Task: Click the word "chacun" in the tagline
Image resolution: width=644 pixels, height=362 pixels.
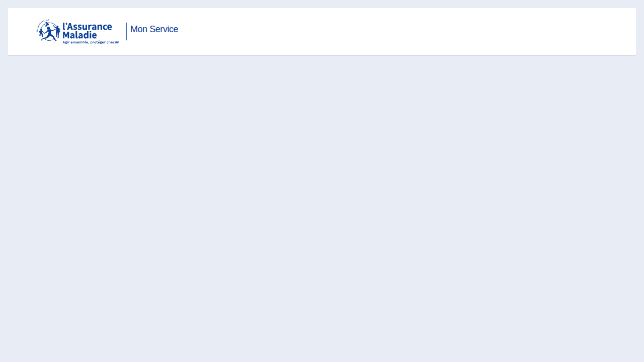Action: (x=113, y=42)
